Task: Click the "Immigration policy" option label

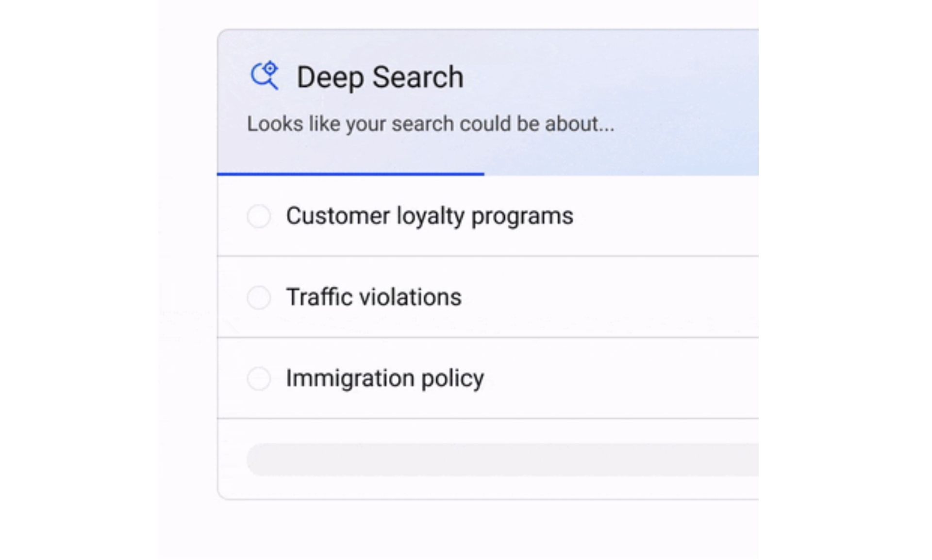Action: pos(384,378)
